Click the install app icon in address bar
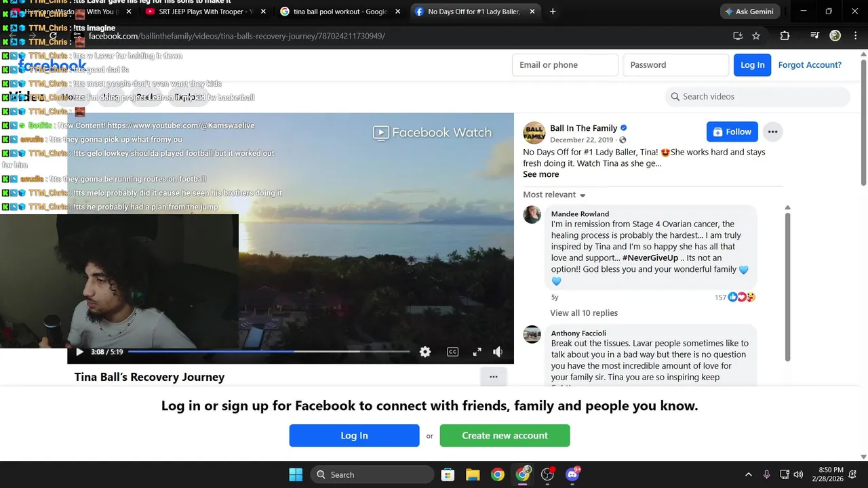Viewport: 868px width, 488px height. [738, 36]
